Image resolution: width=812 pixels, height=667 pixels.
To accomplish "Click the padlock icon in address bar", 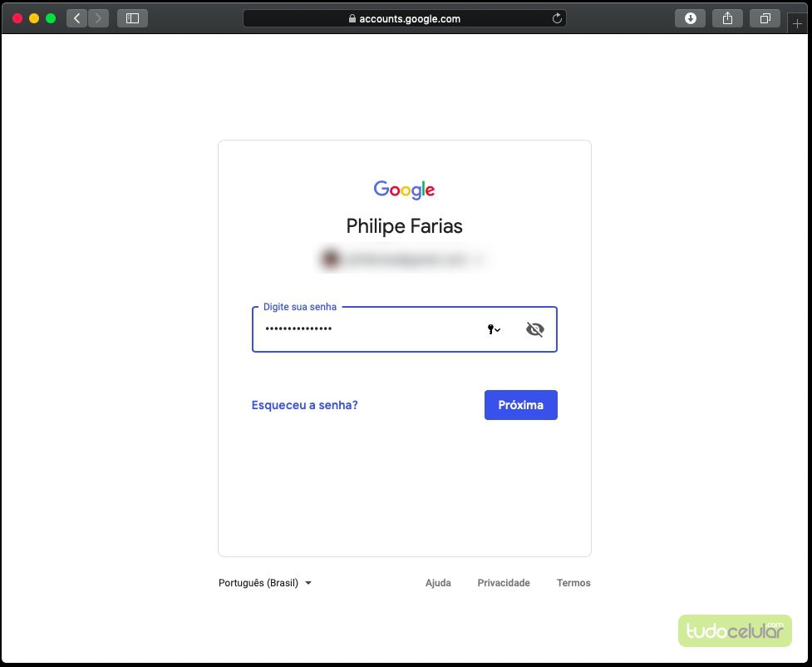I will [352, 19].
